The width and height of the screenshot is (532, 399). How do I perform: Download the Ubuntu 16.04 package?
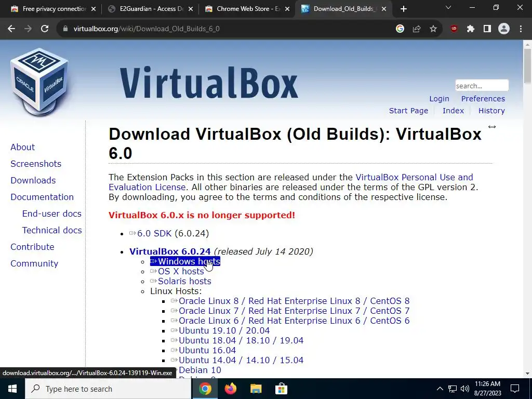[x=204, y=350]
